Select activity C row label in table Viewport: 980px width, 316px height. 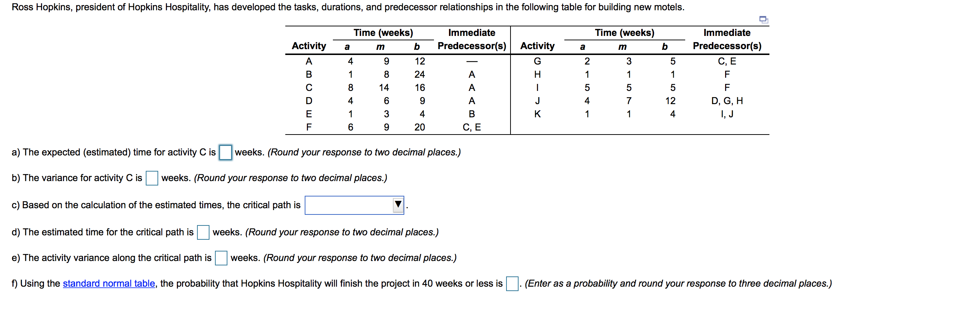point(309,88)
